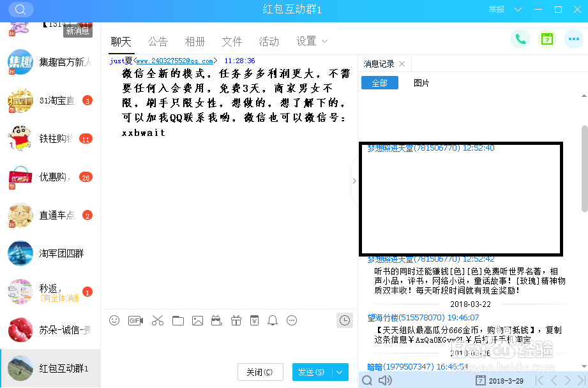Send a file via folder icon

coord(178,320)
